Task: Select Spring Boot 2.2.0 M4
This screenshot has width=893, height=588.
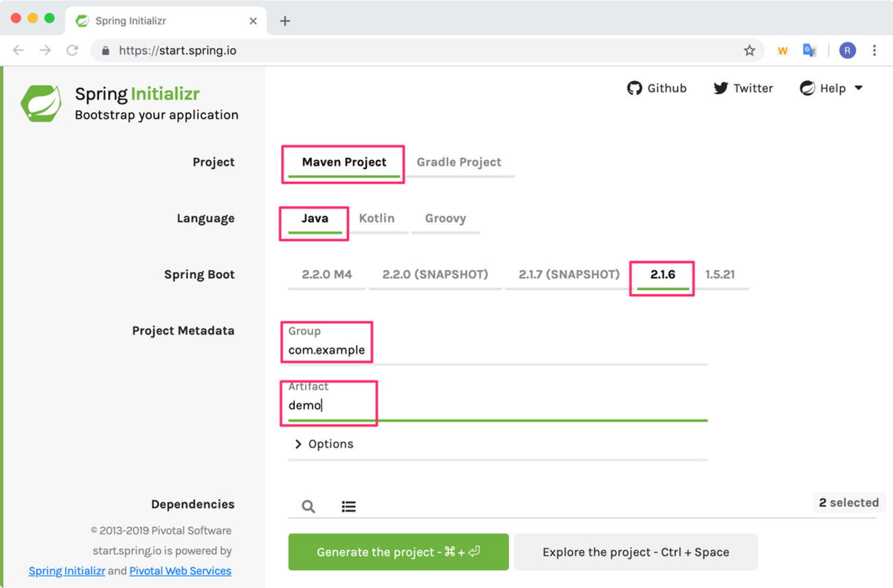Action: pos(327,274)
